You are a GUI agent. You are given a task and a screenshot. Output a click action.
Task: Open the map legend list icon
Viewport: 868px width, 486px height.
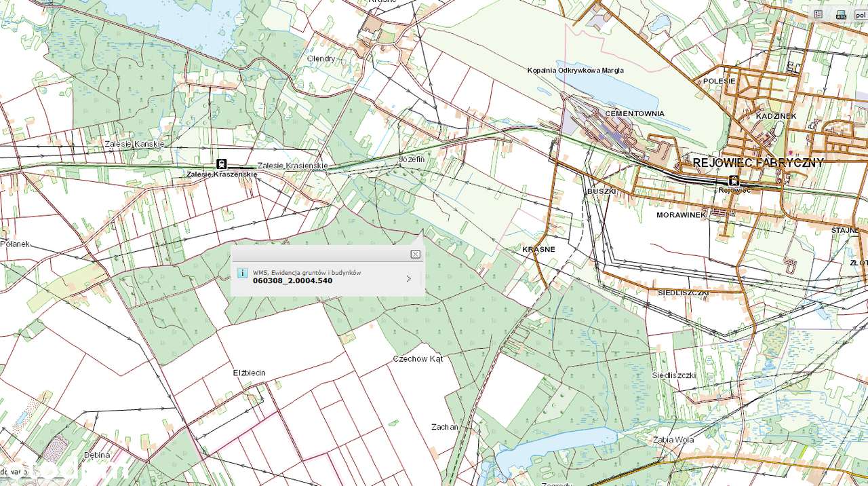click(x=818, y=14)
